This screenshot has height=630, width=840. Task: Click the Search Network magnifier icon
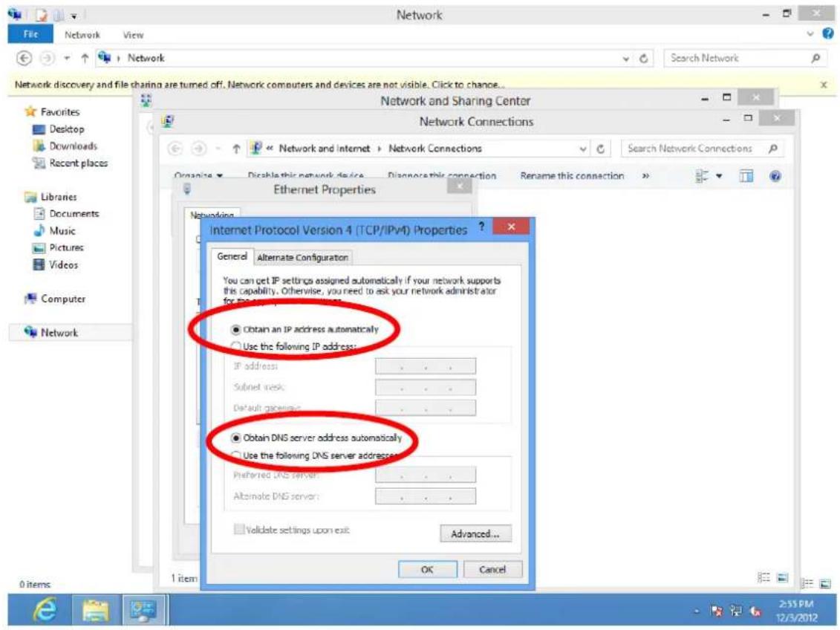[815, 58]
